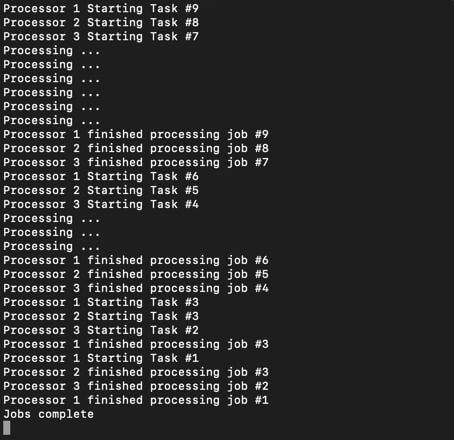Click 'Processor 1 Starting Task #9' line
Image resolution: width=454 pixels, height=440 pixels.
[x=101, y=8]
